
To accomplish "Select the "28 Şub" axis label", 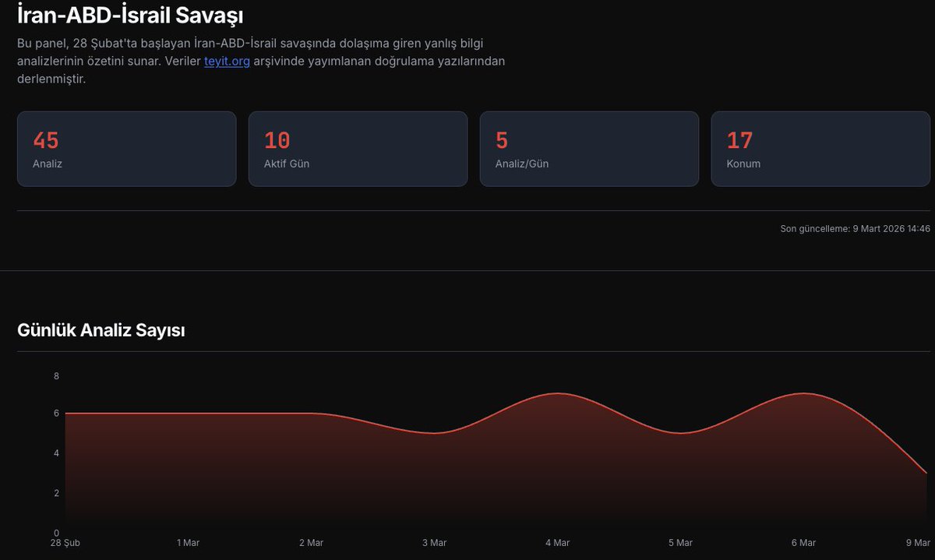I will pos(66,543).
